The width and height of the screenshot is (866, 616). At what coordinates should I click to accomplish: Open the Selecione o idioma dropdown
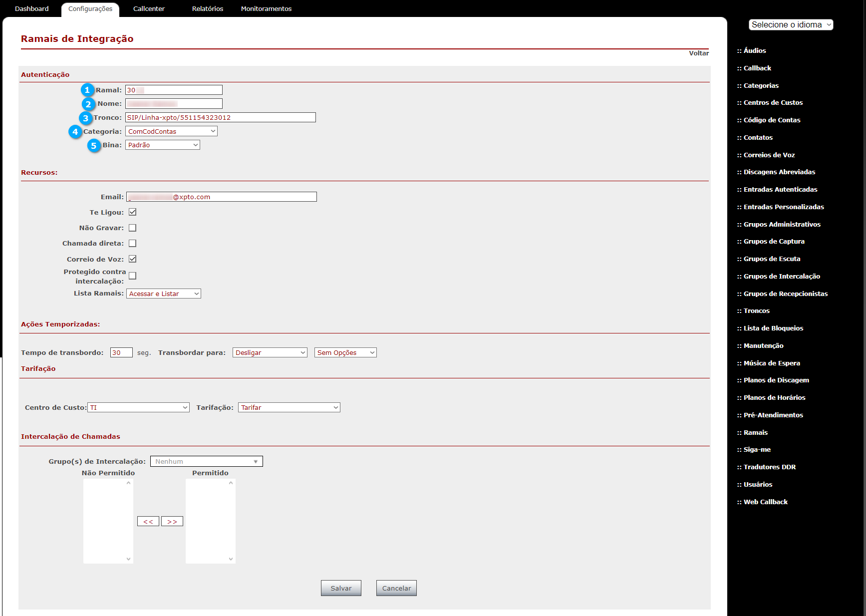click(791, 24)
